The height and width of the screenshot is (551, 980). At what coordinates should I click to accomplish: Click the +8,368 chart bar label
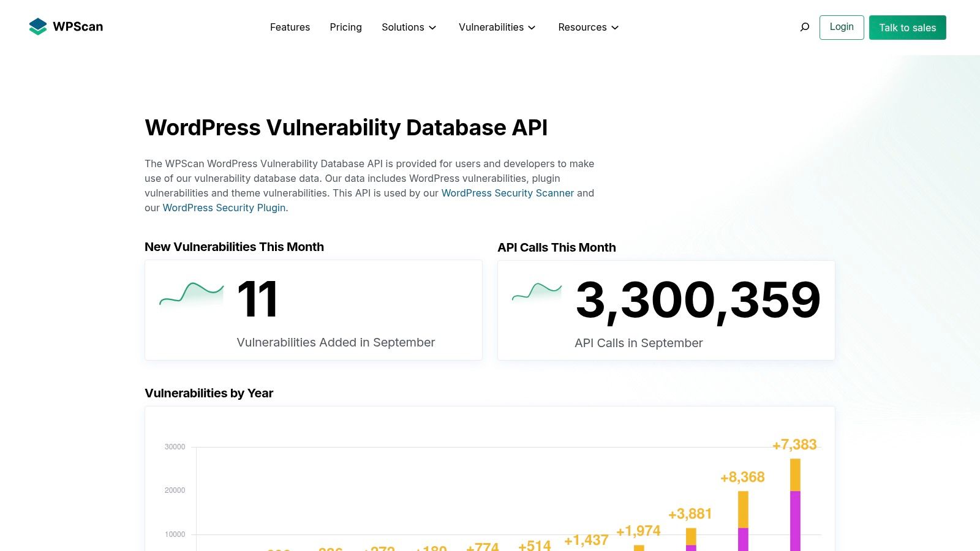click(x=742, y=477)
